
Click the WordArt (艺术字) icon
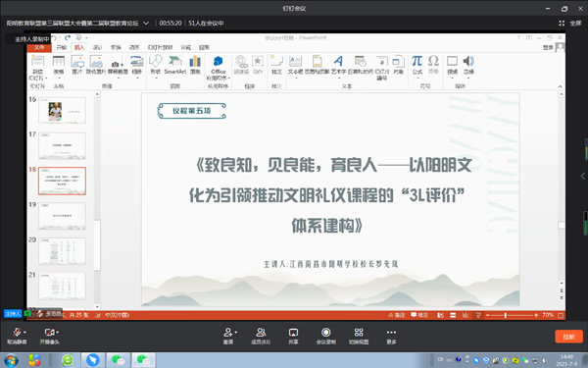[x=338, y=61]
